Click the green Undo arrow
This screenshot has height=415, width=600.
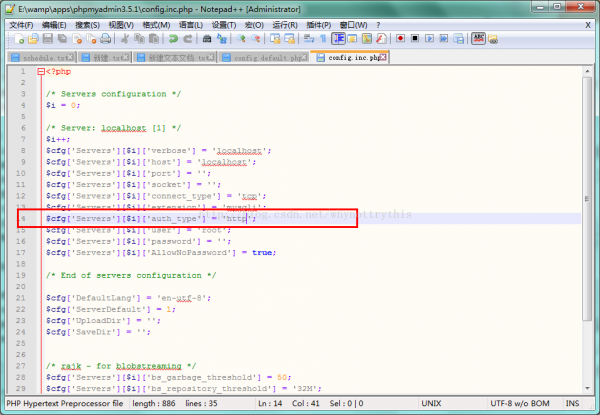tap(173, 39)
